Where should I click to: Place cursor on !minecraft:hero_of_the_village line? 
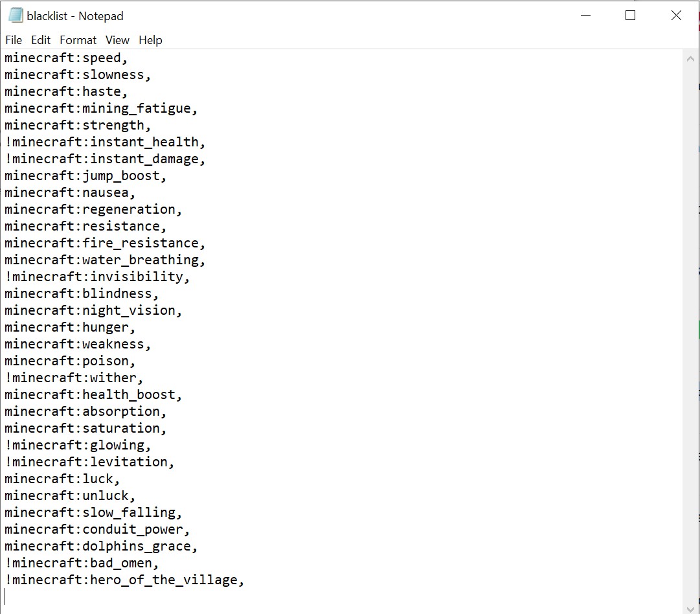[124, 580]
